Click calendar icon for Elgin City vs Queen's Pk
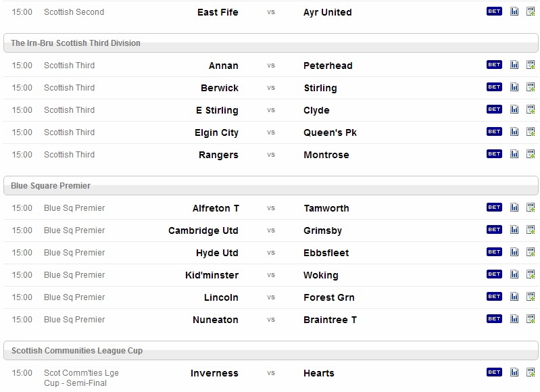 [531, 132]
